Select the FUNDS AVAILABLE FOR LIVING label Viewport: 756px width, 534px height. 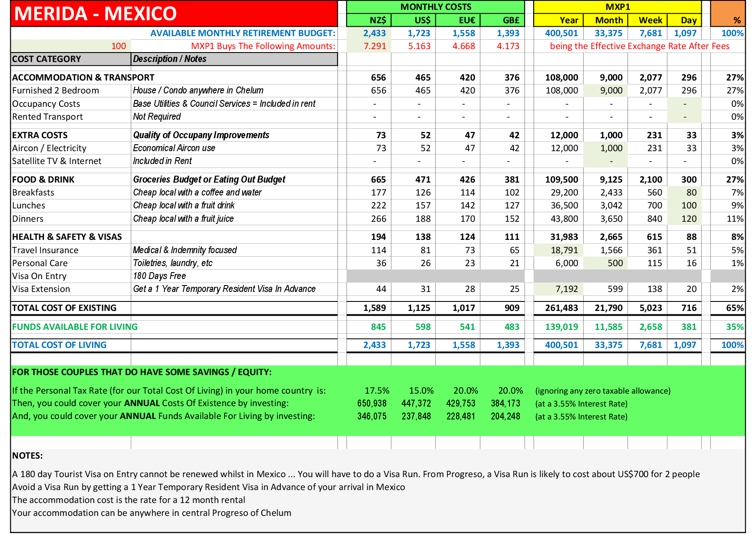(75, 327)
